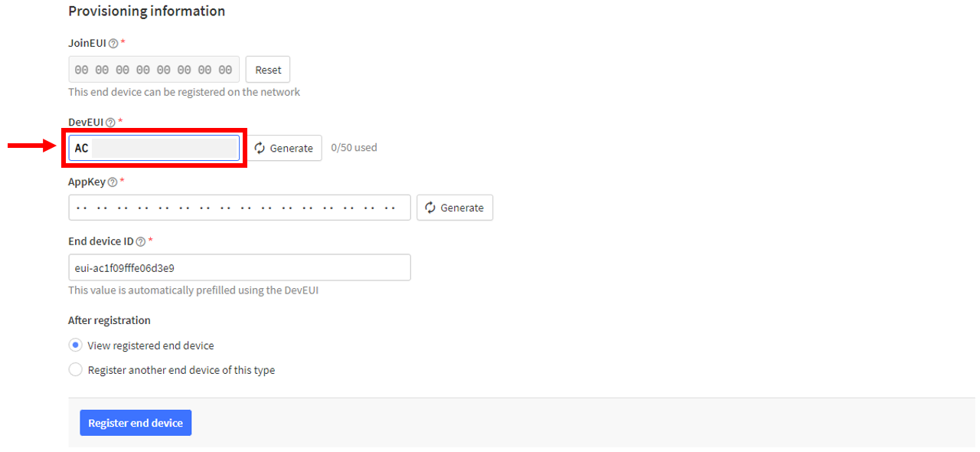The image size is (980, 452).
Task: Click the End device ID text box
Action: coord(240,267)
